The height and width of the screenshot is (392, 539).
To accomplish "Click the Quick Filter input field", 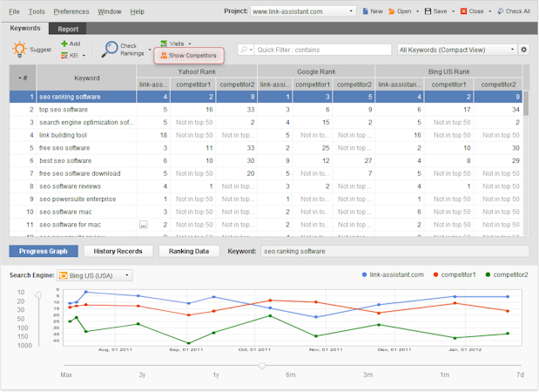I will point(323,50).
